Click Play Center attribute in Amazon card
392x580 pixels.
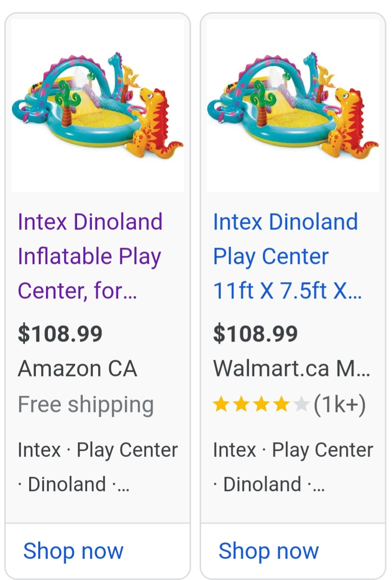click(x=127, y=450)
